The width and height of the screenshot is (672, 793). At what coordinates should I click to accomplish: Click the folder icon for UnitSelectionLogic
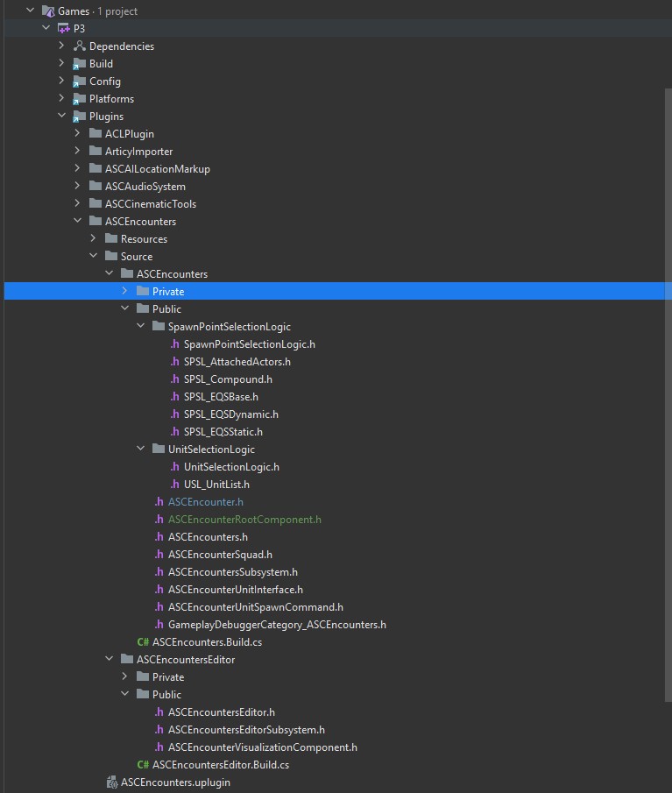pos(159,449)
